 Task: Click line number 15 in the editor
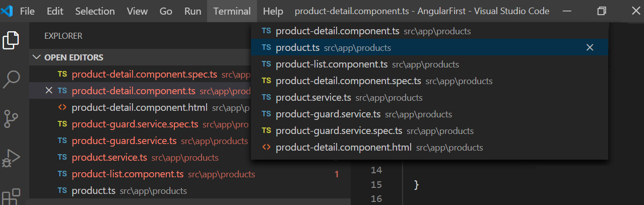376,185
